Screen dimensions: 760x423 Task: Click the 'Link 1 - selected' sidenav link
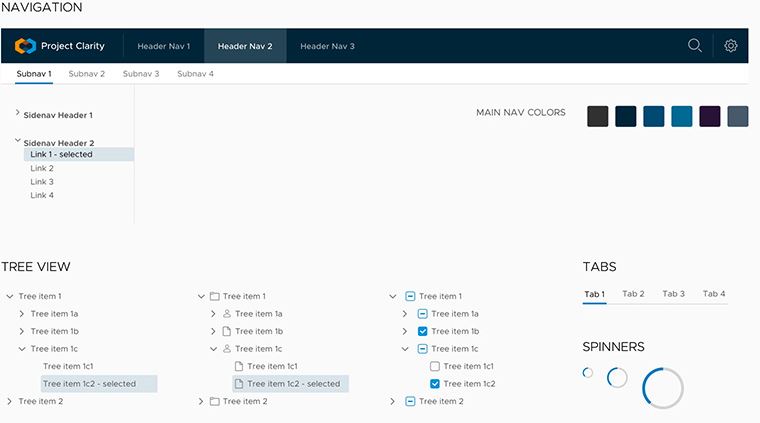pos(79,154)
